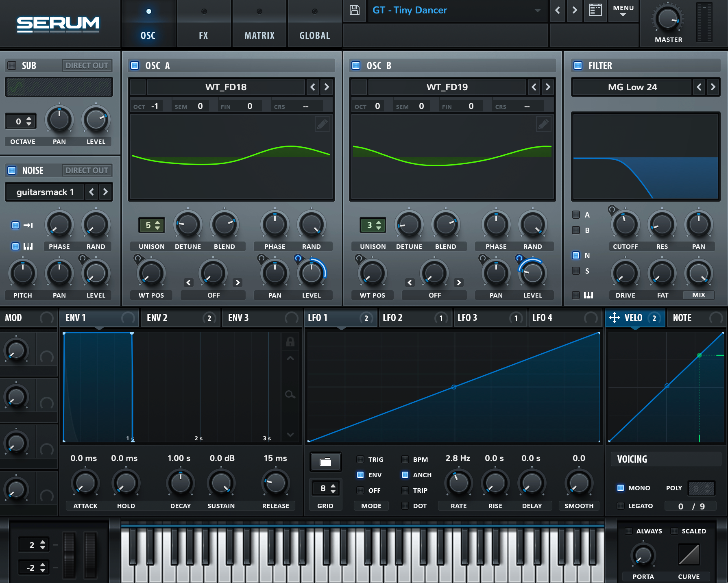Open the preset browser list icon

pyautogui.click(x=595, y=10)
